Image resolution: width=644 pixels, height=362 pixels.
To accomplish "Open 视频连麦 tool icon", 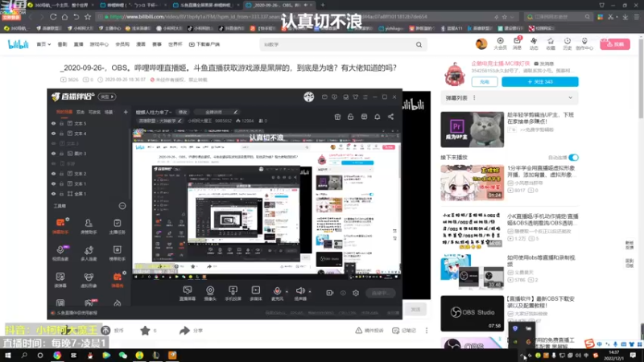I will (60, 253).
